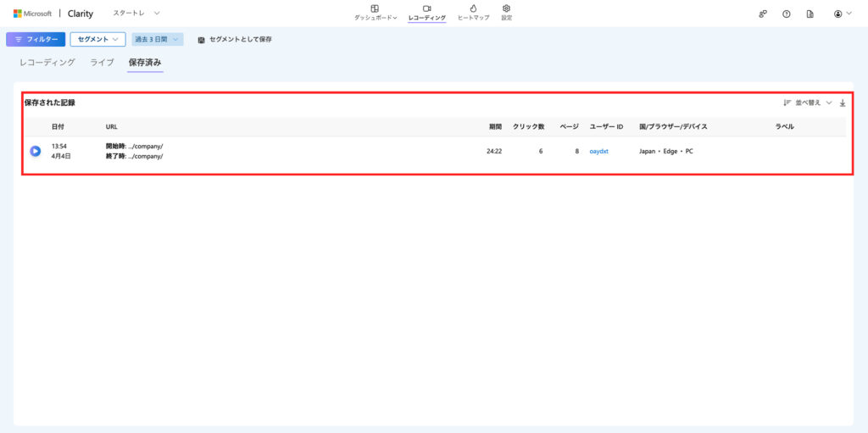Open the ヒートマップ (heatmap) flame icon
The height and width of the screenshot is (433, 868).
click(x=473, y=8)
